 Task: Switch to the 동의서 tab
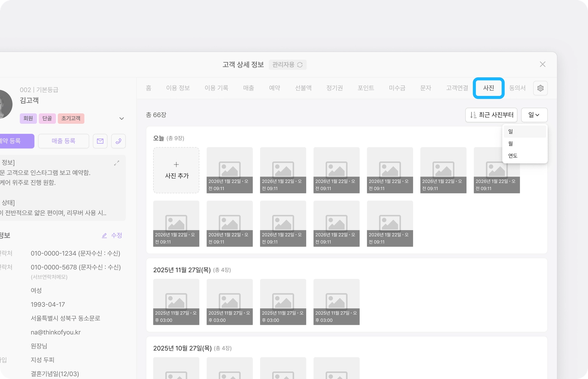[x=517, y=88]
